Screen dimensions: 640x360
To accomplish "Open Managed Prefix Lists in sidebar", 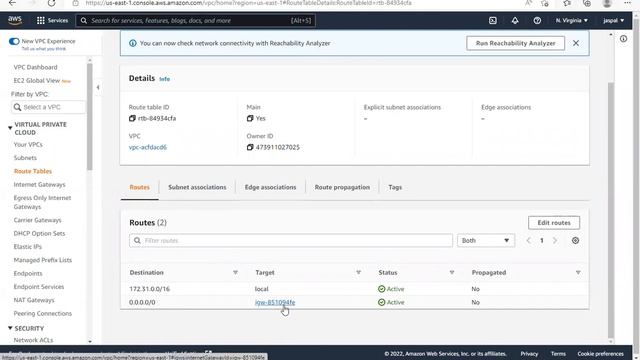I will click(x=42, y=260).
